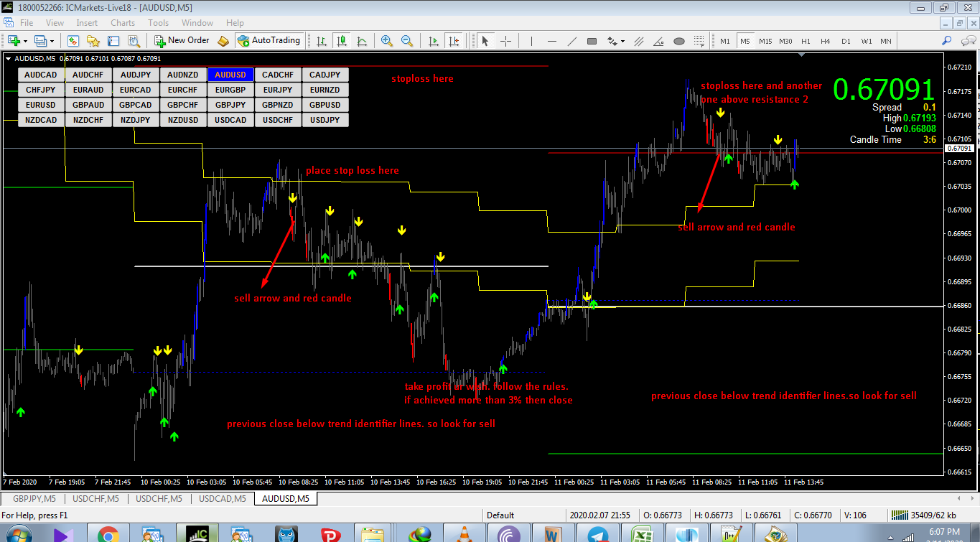Load the USDJPY symbol button
980x542 pixels.
pyautogui.click(x=326, y=120)
